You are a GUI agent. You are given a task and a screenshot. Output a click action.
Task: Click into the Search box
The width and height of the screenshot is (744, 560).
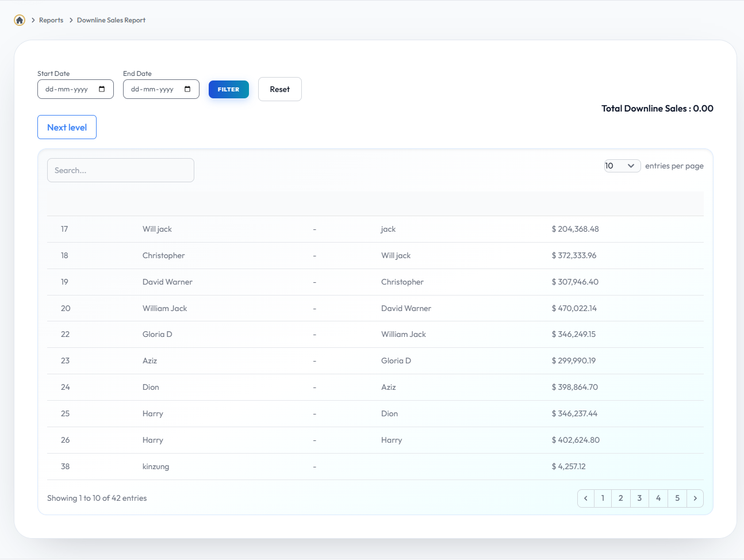[121, 170]
